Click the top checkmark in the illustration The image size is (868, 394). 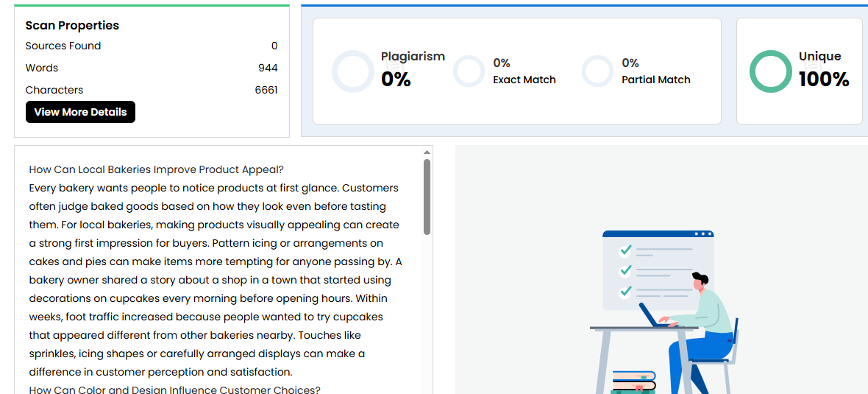click(626, 250)
